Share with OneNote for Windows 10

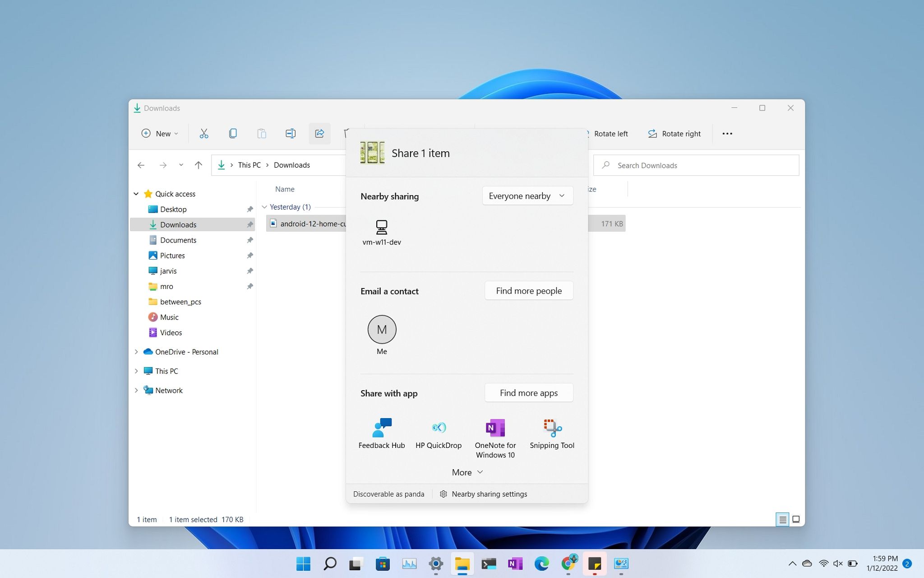(x=495, y=438)
